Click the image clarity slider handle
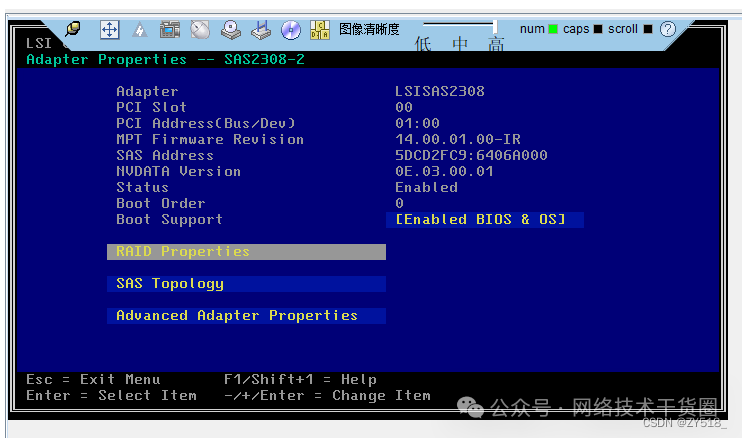Image resolution: width=742 pixels, height=438 pixels. (495, 26)
